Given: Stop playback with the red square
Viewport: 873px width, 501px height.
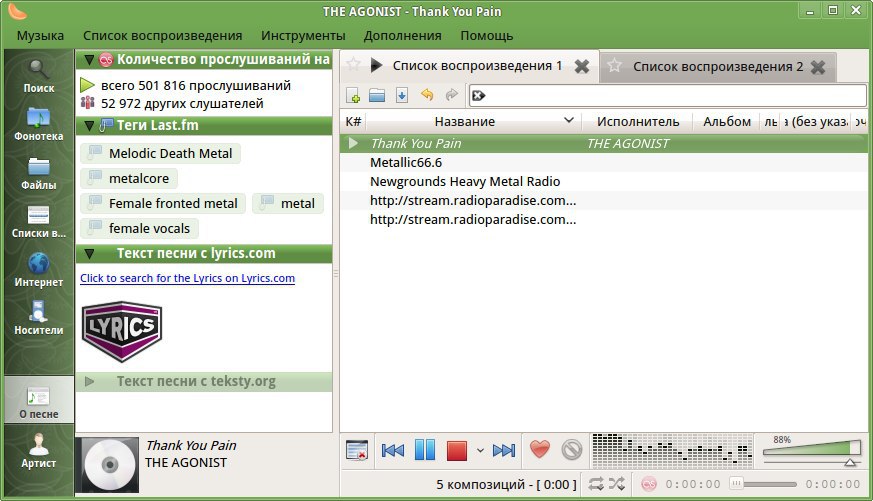Looking at the screenshot, I should pyautogui.click(x=457, y=450).
